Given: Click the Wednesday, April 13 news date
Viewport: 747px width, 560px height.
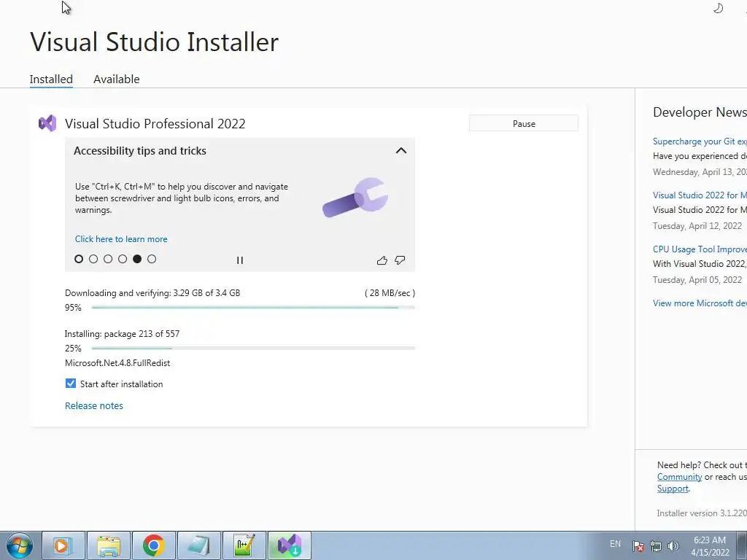Looking at the screenshot, I should [700, 172].
